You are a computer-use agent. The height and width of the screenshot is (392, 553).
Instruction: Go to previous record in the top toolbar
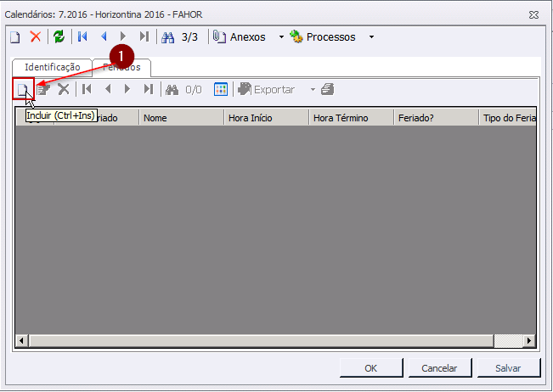(104, 36)
